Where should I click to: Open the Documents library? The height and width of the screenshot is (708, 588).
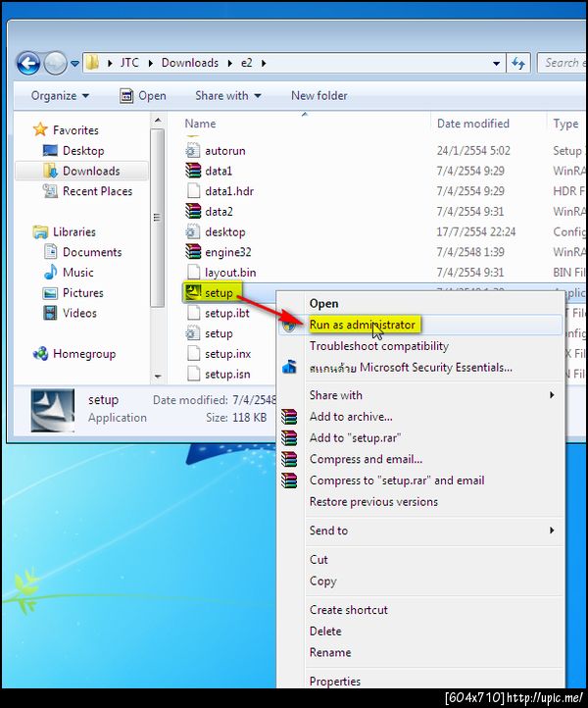[x=92, y=252]
